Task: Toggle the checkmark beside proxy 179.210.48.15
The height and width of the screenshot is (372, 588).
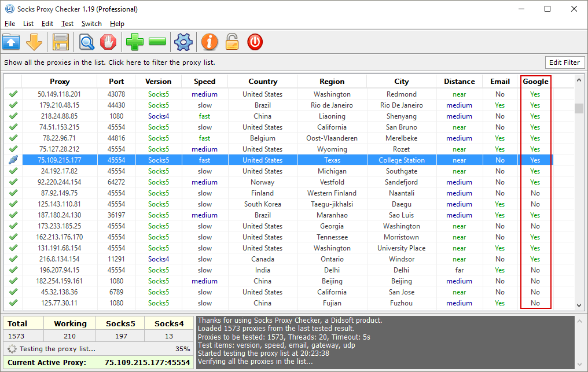Action: 13,105
